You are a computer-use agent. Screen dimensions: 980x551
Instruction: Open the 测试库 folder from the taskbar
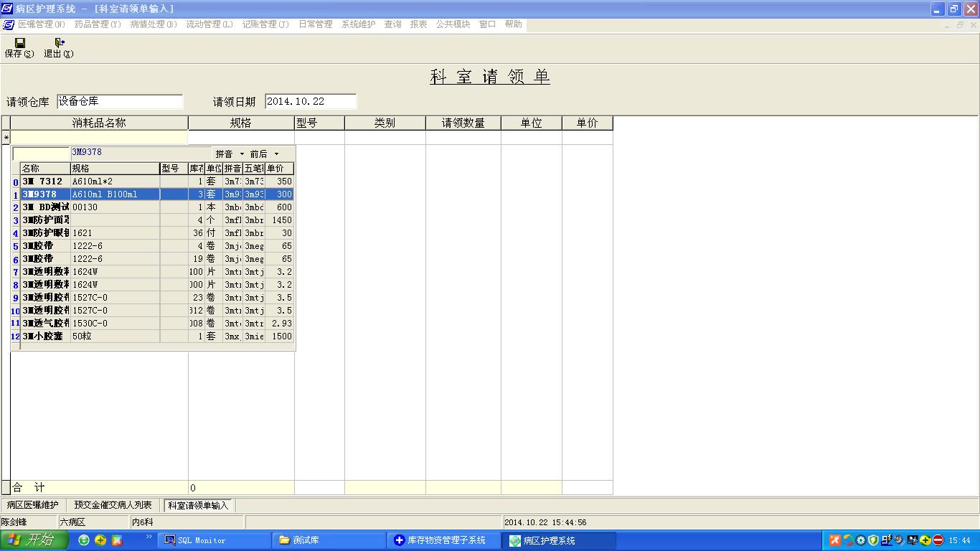(x=329, y=540)
